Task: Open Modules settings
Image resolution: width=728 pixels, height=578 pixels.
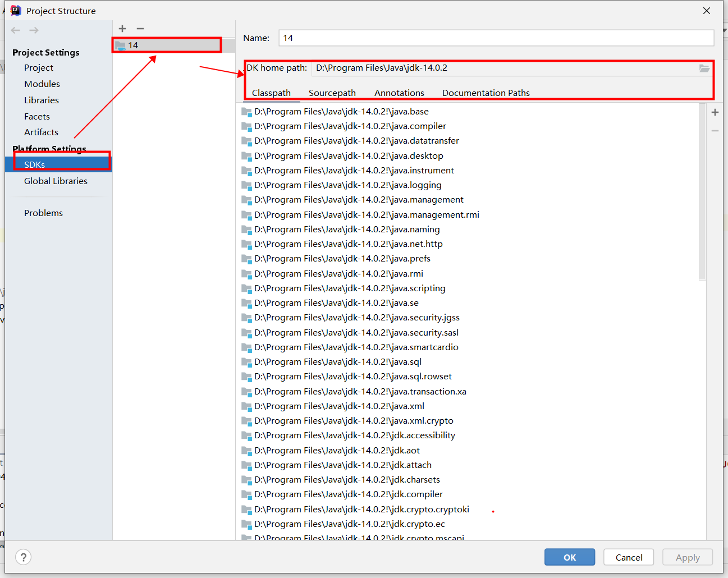Action: [42, 84]
